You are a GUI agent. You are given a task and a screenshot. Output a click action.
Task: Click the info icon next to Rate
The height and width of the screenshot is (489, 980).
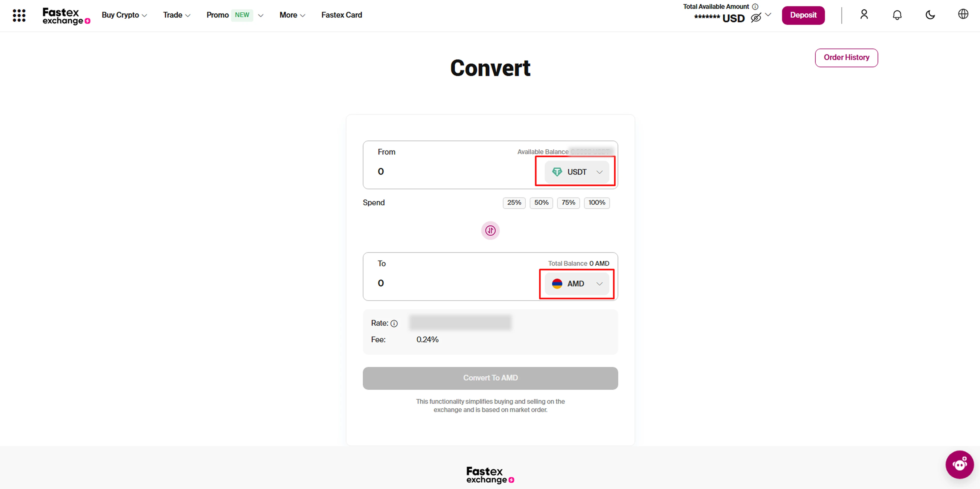point(394,324)
